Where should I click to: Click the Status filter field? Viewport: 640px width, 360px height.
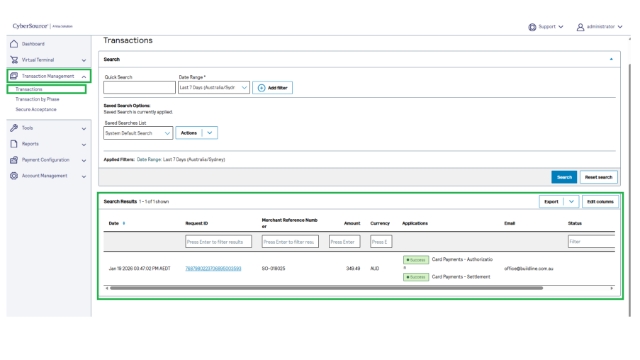[591, 242]
